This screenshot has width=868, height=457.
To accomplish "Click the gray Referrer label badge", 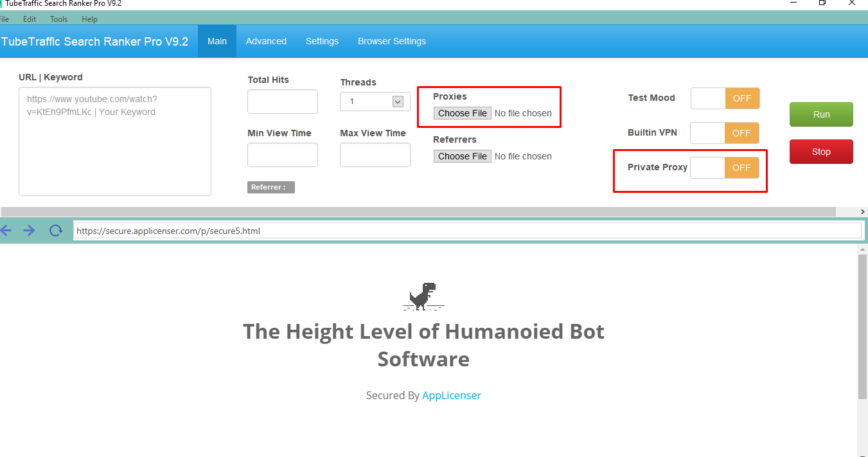I will (x=271, y=187).
